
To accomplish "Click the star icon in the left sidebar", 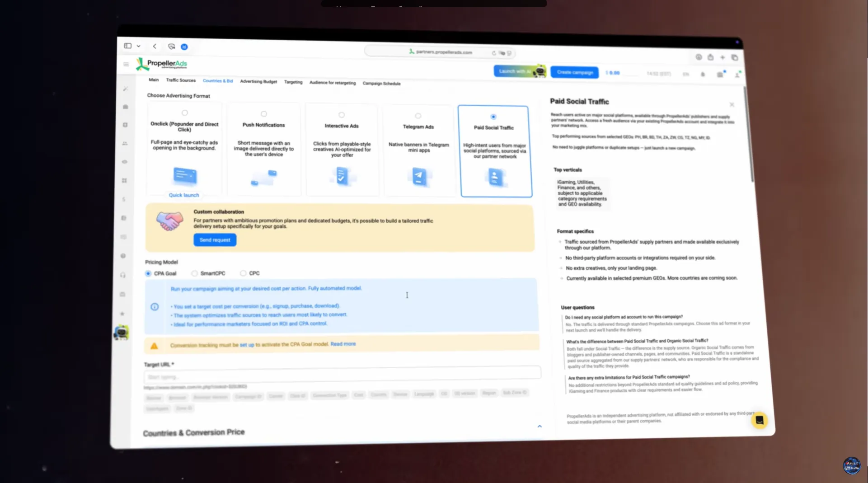I will coord(122,314).
